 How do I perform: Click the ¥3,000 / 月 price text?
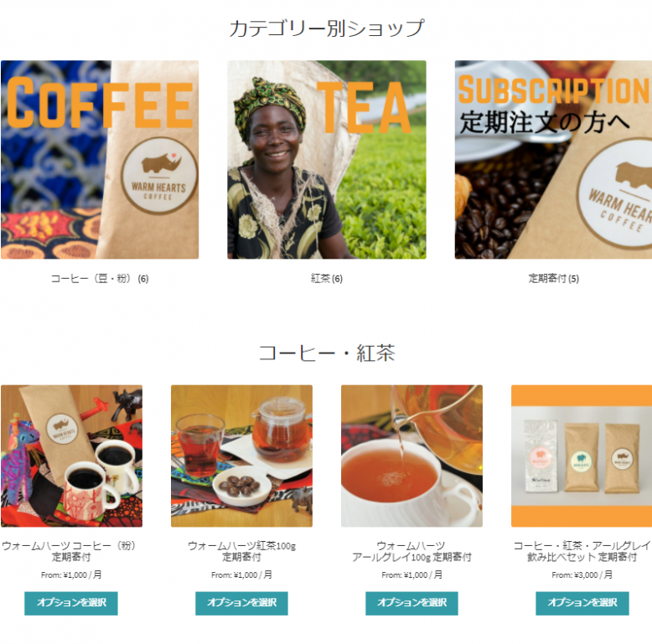point(592,575)
